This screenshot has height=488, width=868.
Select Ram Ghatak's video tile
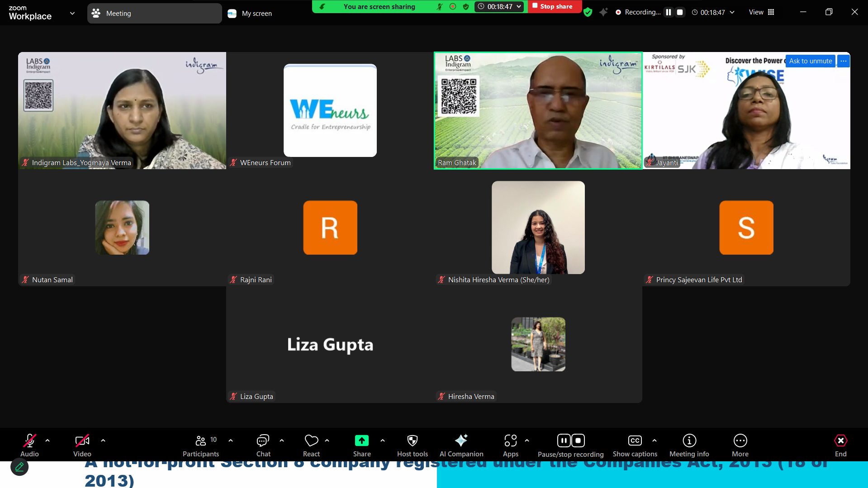tap(538, 111)
